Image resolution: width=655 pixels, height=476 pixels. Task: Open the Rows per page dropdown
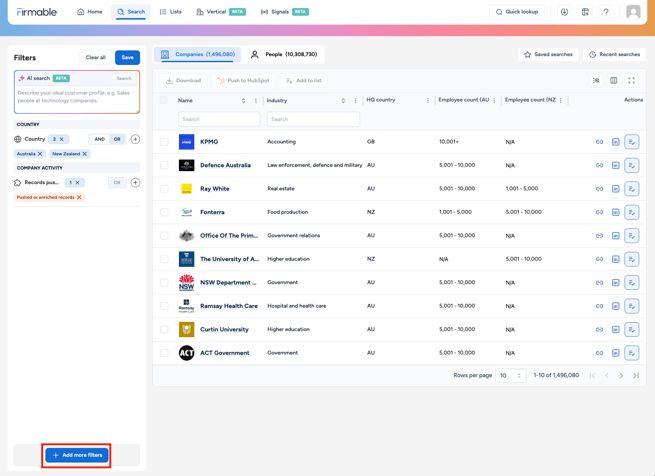[510, 376]
